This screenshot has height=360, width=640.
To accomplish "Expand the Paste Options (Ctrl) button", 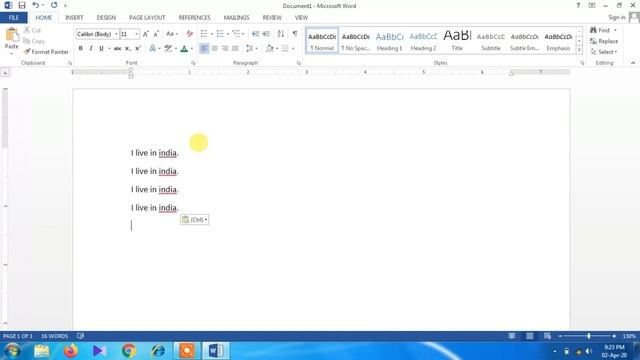I will [x=195, y=220].
